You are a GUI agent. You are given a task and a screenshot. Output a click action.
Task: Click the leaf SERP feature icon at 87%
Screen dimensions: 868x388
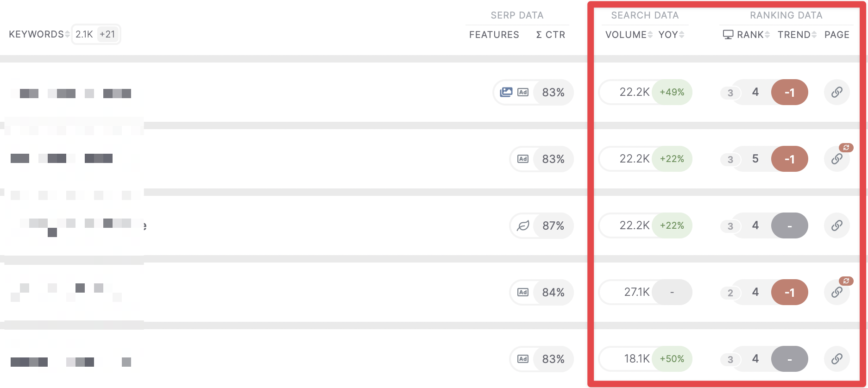point(523,225)
